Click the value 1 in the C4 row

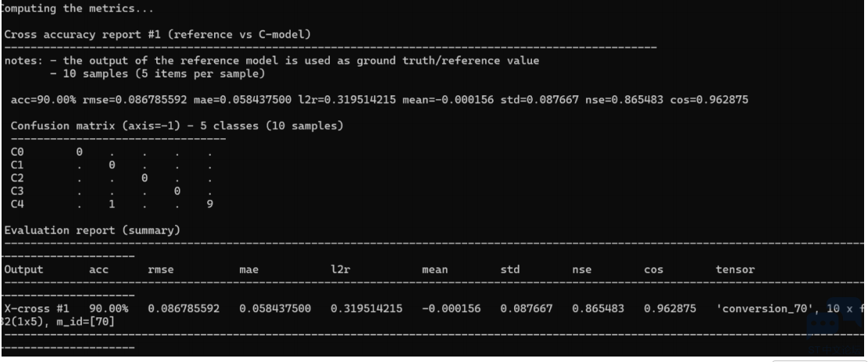tap(112, 203)
